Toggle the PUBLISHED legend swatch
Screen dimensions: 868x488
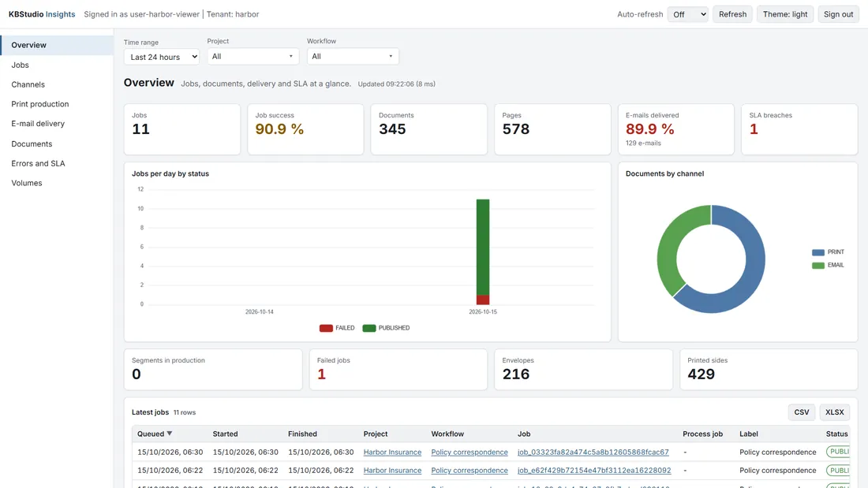click(369, 328)
